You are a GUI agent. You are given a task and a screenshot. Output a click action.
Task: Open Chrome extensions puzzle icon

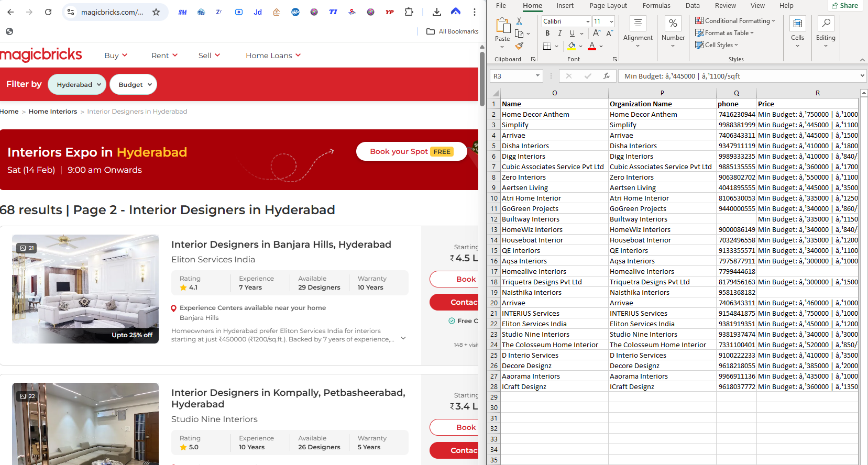point(409,12)
